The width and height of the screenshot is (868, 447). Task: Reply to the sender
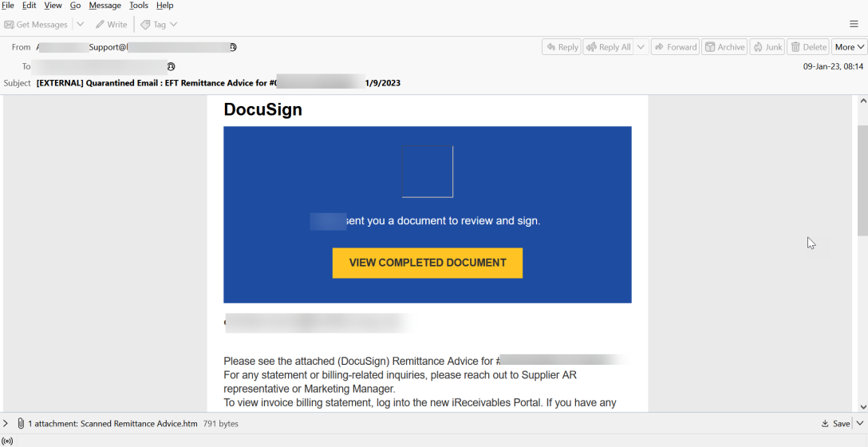point(562,47)
